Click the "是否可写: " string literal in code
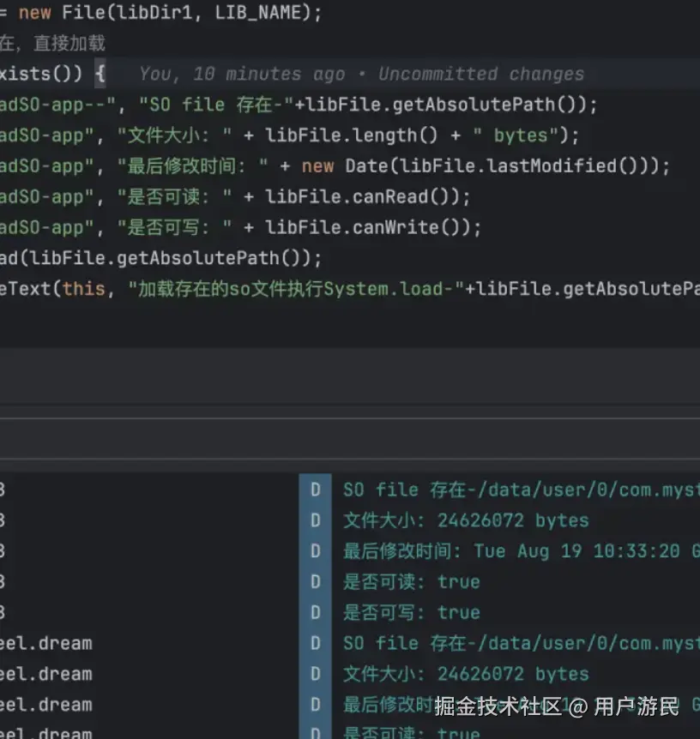This screenshot has width=700, height=739. pos(174,227)
